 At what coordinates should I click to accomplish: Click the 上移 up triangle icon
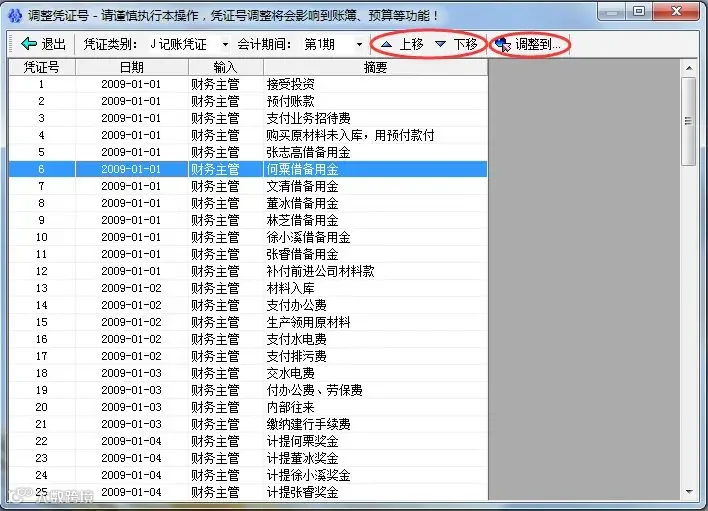pyautogui.click(x=386, y=44)
